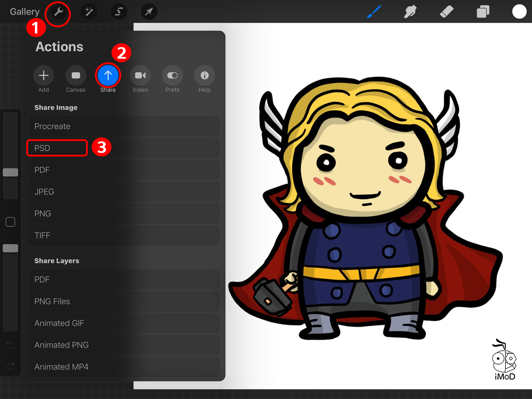This screenshot has height=399, width=532.
Task: Tap the square modify button in sidebar
Action: (x=10, y=222)
